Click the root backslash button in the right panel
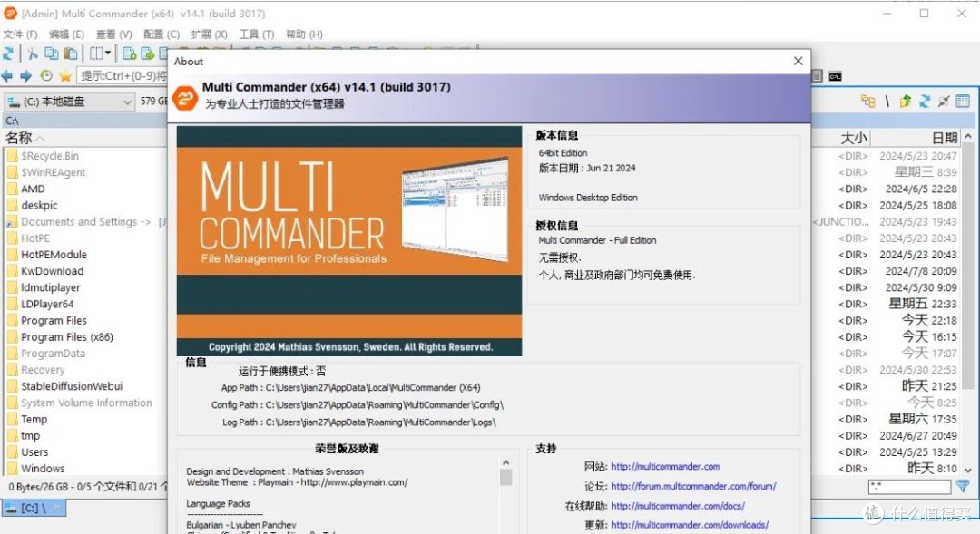Image resolution: width=980 pixels, height=534 pixels. coord(887,102)
